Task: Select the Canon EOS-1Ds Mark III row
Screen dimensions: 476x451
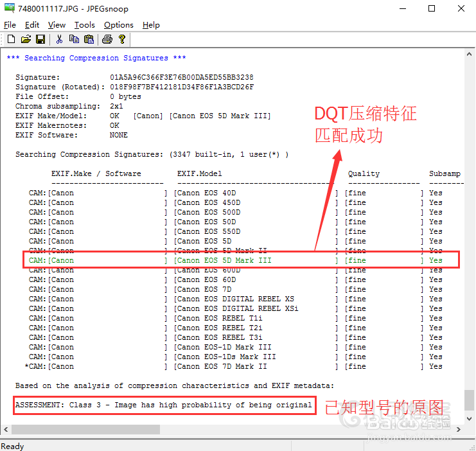Action: pos(235,357)
